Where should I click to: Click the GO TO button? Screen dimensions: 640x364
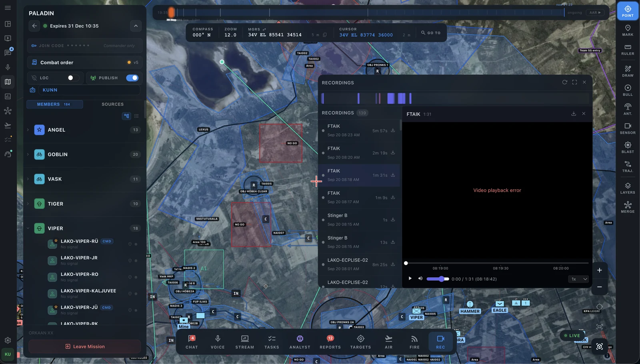tap(431, 33)
